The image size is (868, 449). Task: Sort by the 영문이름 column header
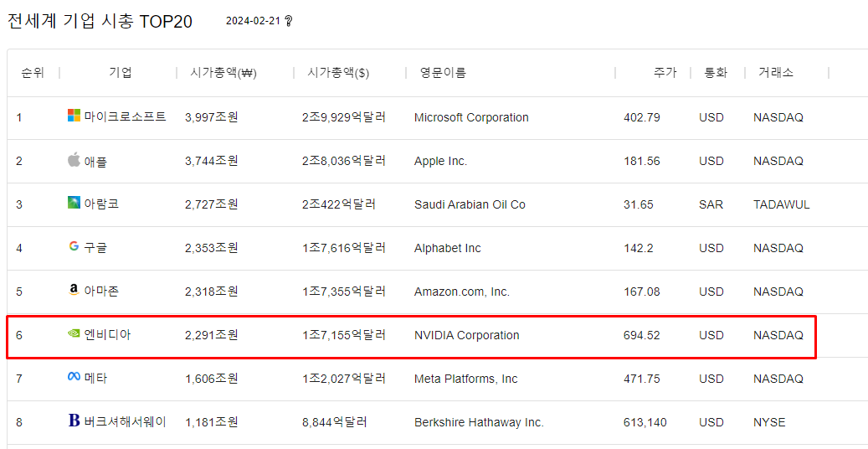pyautogui.click(x=443, y=73)
